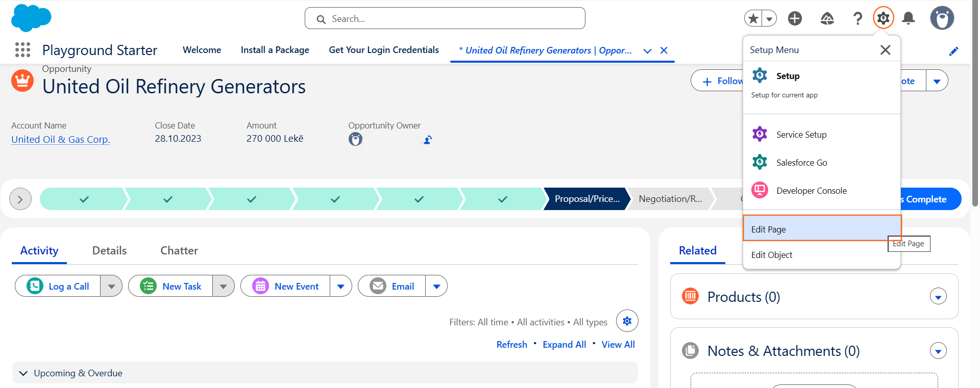Click the New Task list icon
Screen dimensions: 980x388
(x=148, y=286)
